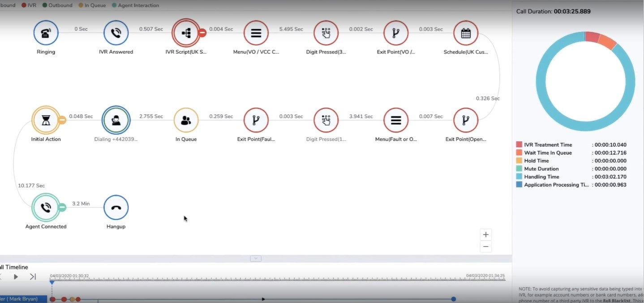The width and height of the screenshot is (644, 303).
Task: Click the IVR Script node icon
Action: pyautogui.click(x=186, y=33)
